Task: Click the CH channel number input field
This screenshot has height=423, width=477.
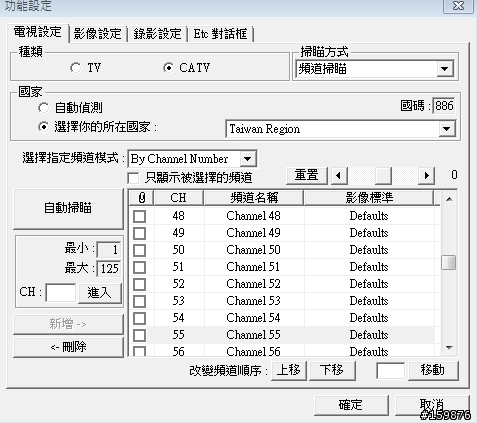Action: [60, 293]
